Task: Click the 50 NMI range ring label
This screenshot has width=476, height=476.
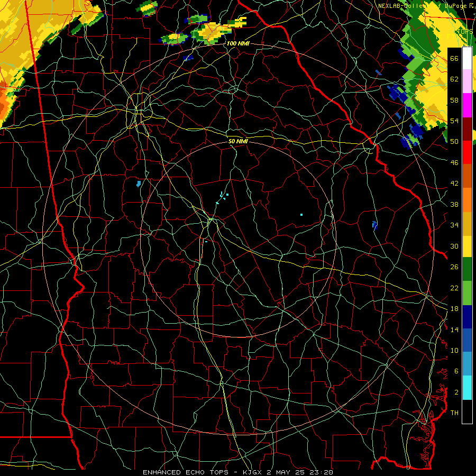Action: pos(238,141)
